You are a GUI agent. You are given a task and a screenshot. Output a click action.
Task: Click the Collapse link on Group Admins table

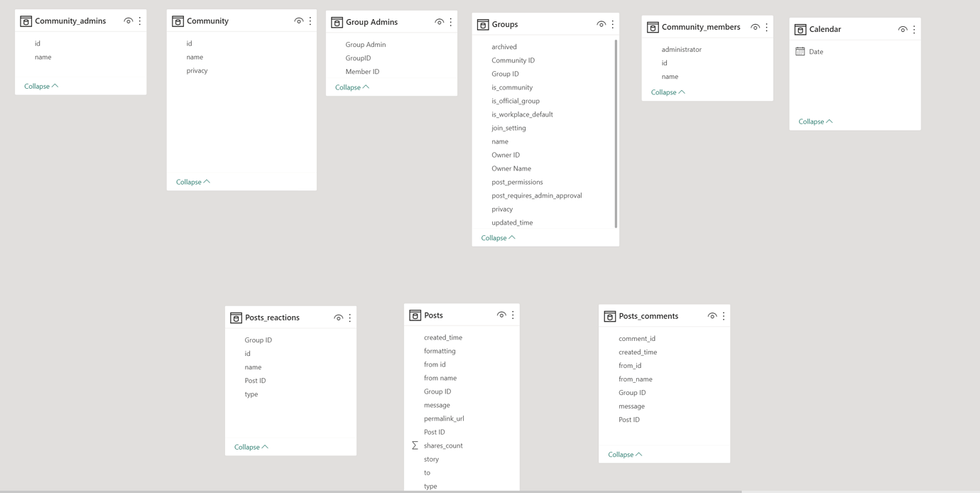(348, 87)
